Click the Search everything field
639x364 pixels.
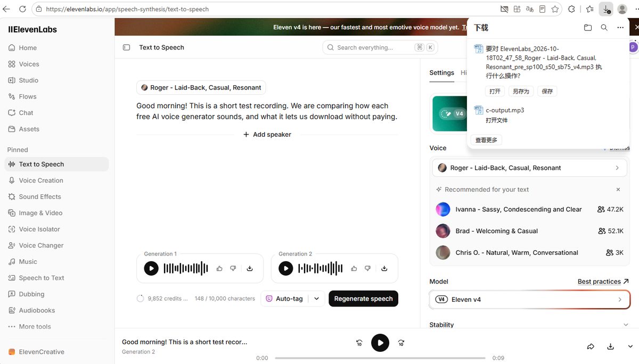380,47
